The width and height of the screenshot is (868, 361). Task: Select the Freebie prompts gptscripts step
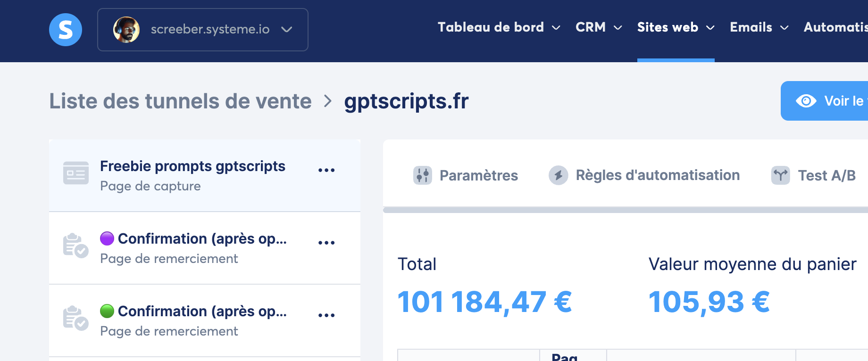pyautogui.click(x=205, y=176)
